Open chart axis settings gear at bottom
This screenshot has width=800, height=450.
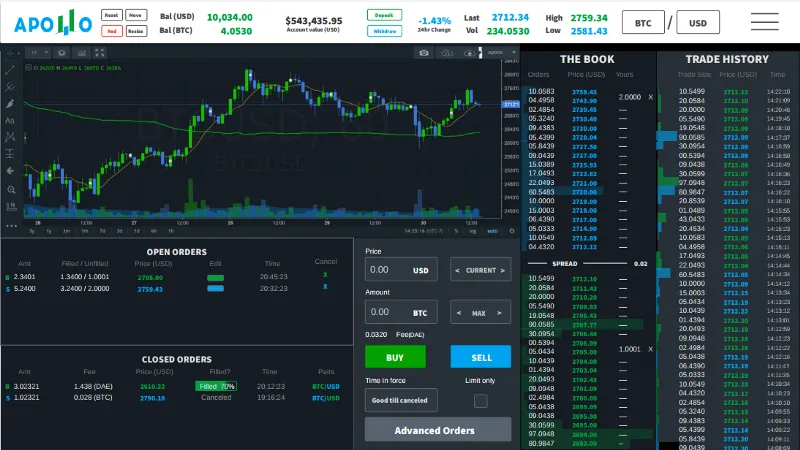point(512,231)
